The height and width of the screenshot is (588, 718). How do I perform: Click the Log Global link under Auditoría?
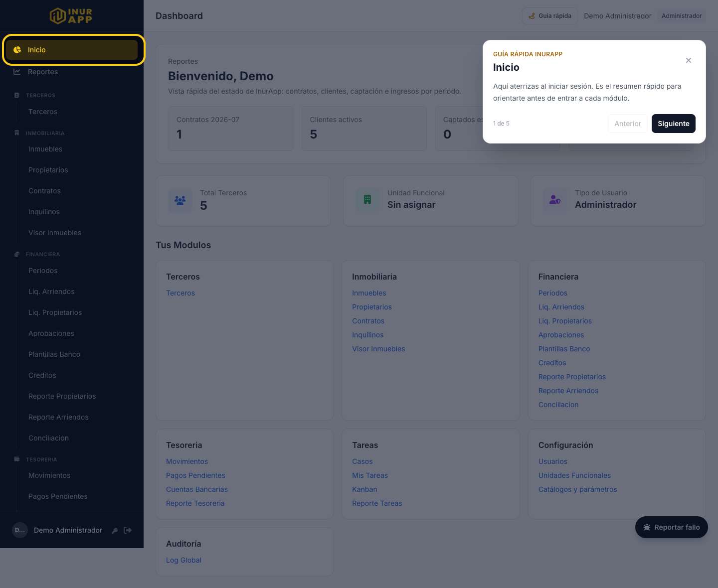tap(183, 560)
